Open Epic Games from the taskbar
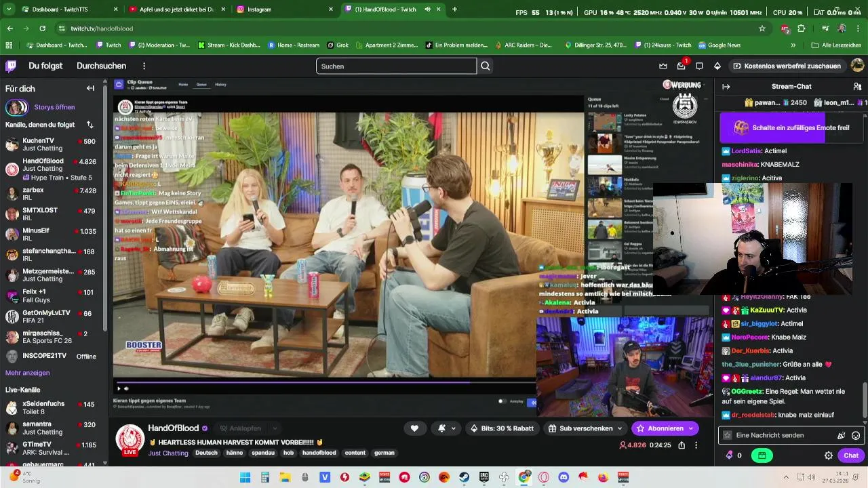Image resolution: width=868 pixels, height=488 pixels. 484,477
